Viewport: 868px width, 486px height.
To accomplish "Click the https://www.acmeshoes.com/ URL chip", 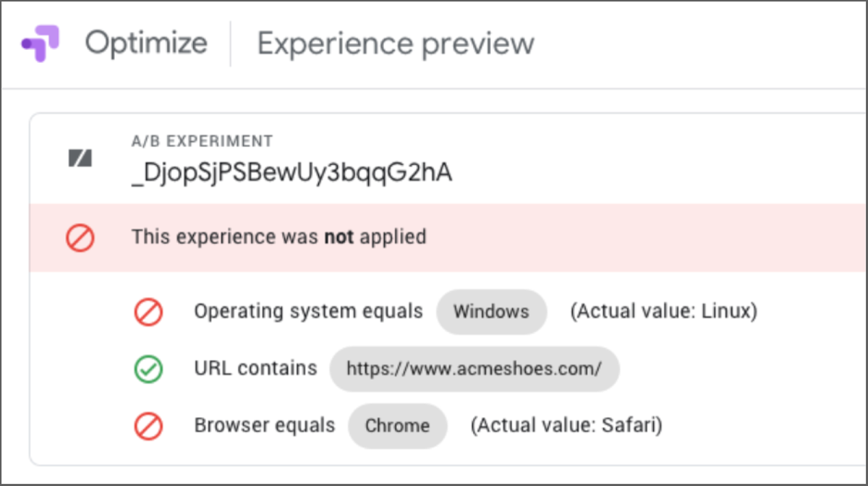I will [x=474, y=369].
